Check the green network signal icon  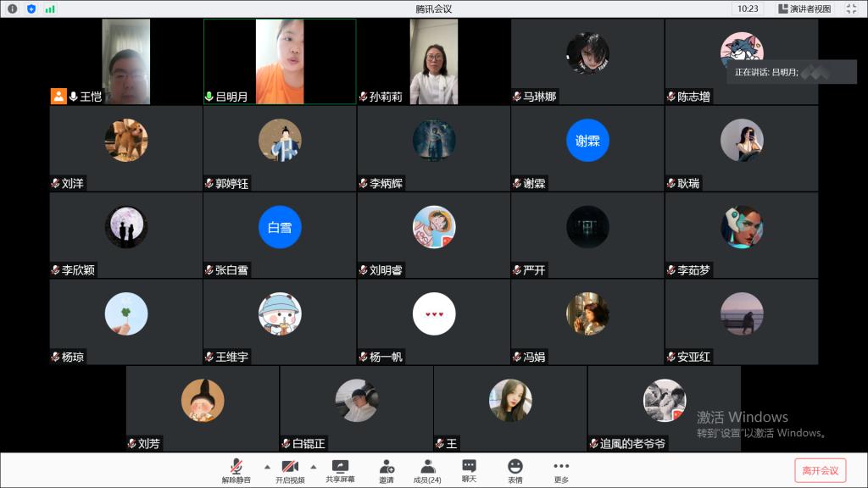tap(50, 8)
